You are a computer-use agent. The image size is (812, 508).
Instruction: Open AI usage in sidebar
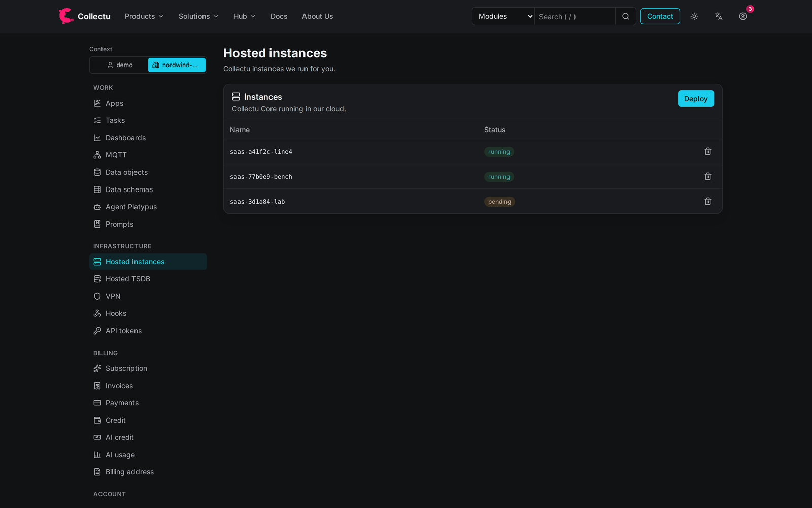click(148, 455)
